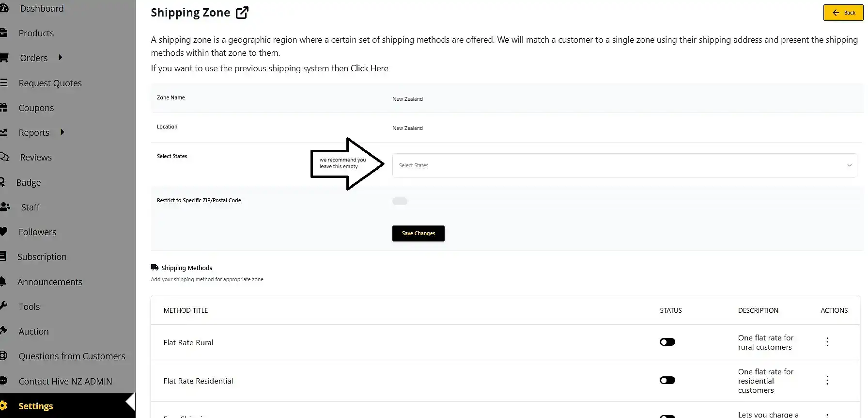Image resolution: width=868 pixels, height=418 pixels.
Task: Select the Tools wrench icon
Action: point(3,306)
